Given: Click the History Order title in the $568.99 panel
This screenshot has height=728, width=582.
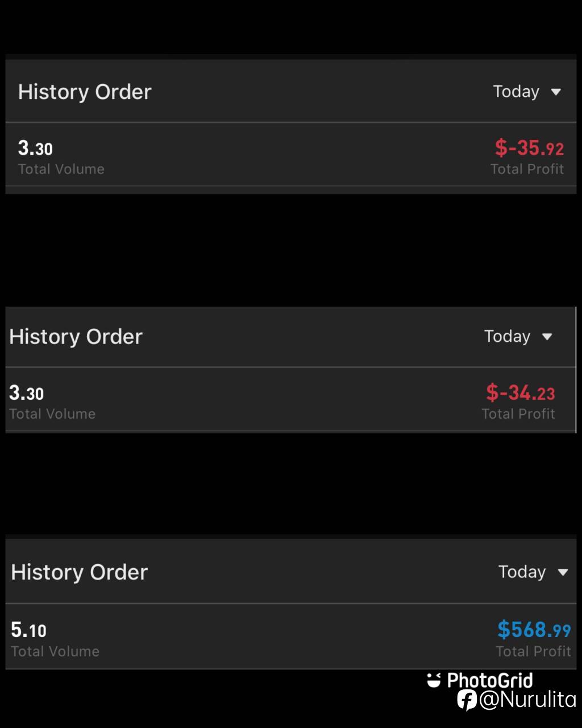Looking at the screenshot, I should click(x=79, y=572).
